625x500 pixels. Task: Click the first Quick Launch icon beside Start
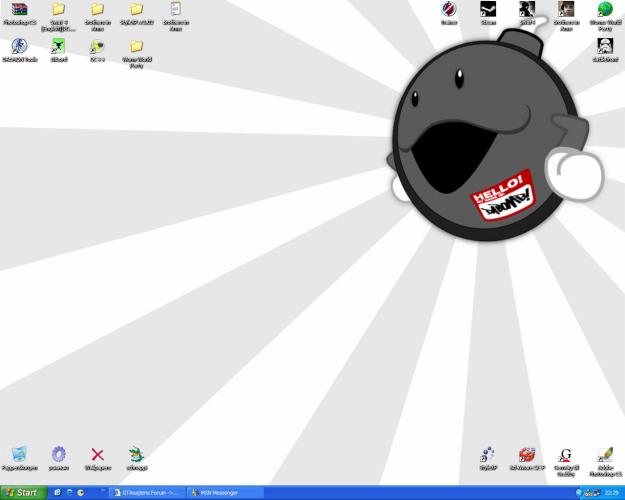click(58, 492)
